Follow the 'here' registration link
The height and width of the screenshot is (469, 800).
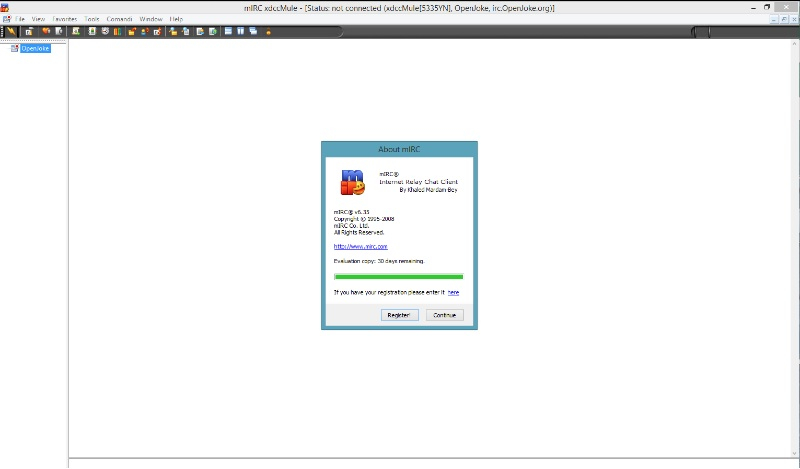tap(453, 292)
